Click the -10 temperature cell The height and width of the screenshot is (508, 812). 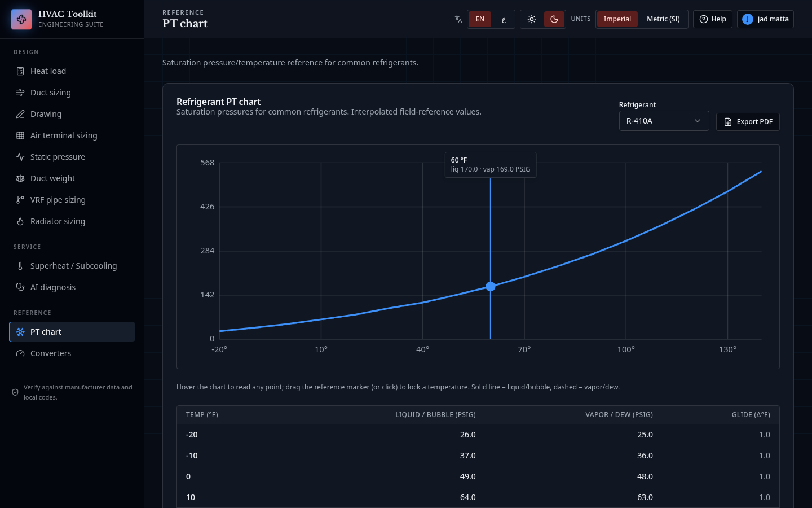click(192, 456)
